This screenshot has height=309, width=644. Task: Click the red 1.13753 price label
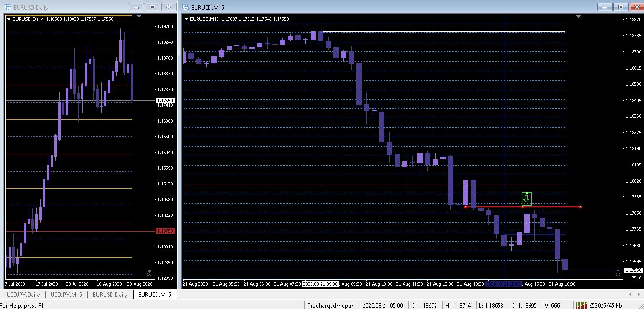click(165, 231)
